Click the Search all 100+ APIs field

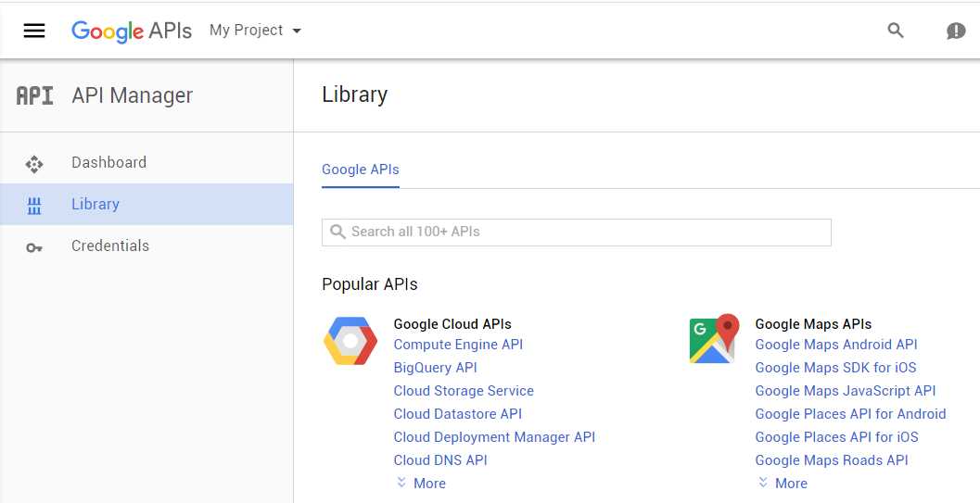(x=577, y=233)
